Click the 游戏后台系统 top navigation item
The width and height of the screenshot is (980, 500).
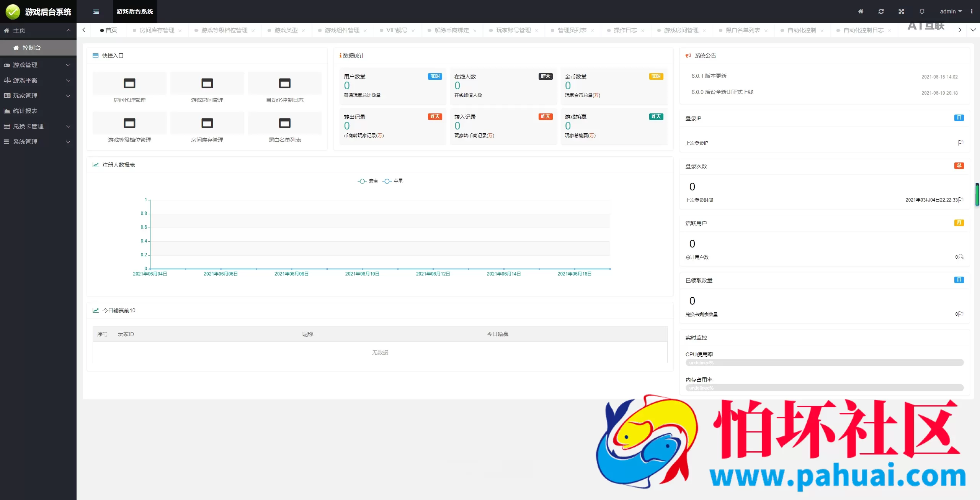pos(135,11)
